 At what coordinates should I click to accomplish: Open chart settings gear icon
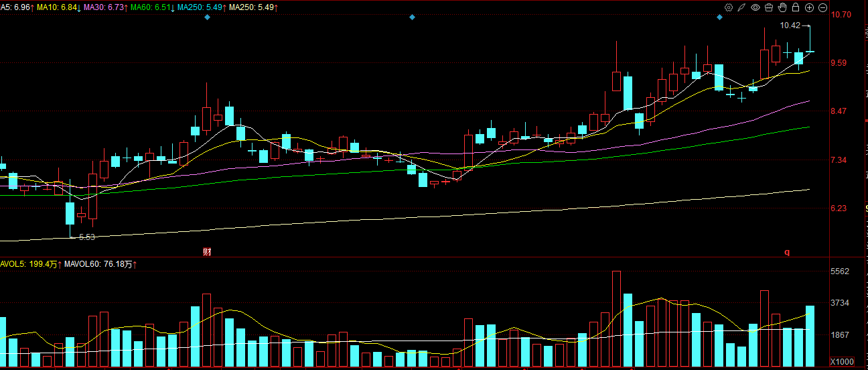pos(729,7)
